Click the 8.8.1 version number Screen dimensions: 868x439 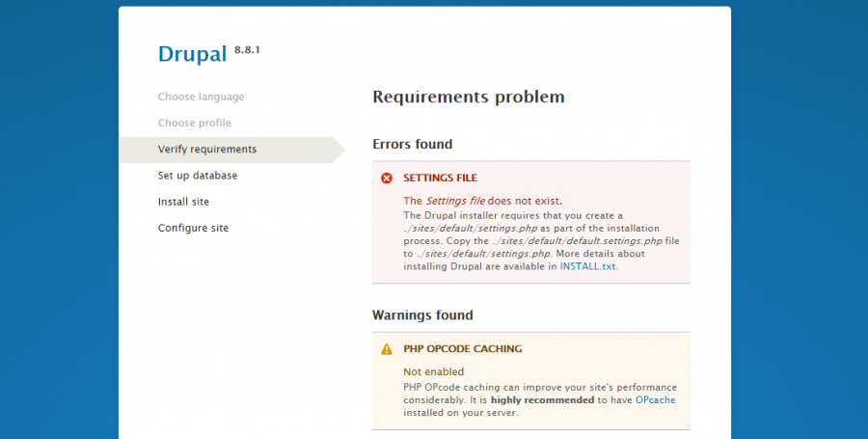[x=247, y=50]
